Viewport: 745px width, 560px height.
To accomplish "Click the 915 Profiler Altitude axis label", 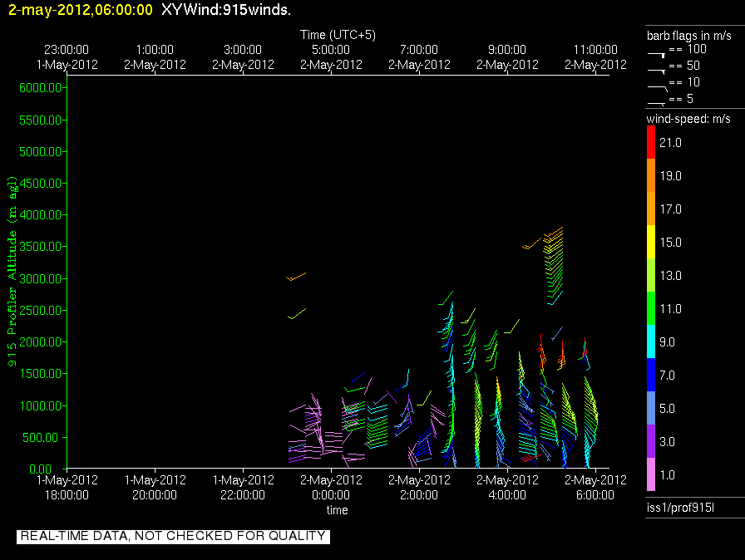I will point(13,272).
